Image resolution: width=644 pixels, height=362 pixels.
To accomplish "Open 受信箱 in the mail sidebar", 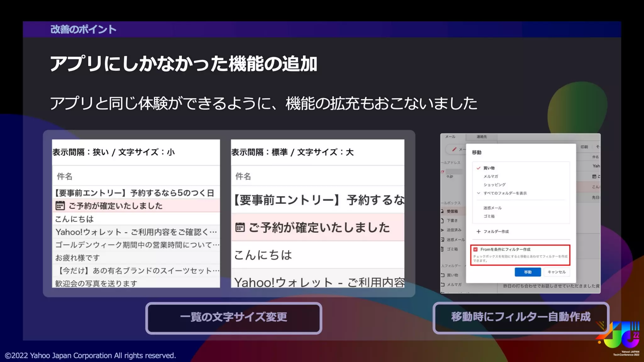I will click(452, 211).
